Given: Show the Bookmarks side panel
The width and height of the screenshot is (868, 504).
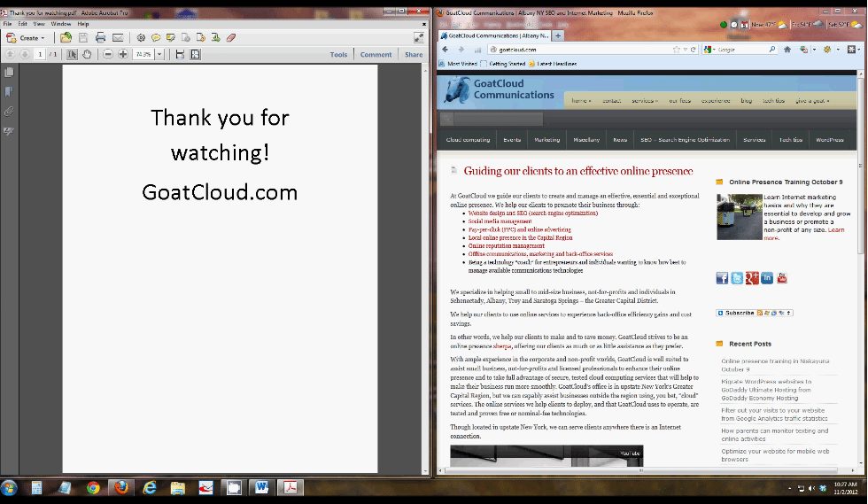Looking at the screenshot, I should [x=9, y=91].
